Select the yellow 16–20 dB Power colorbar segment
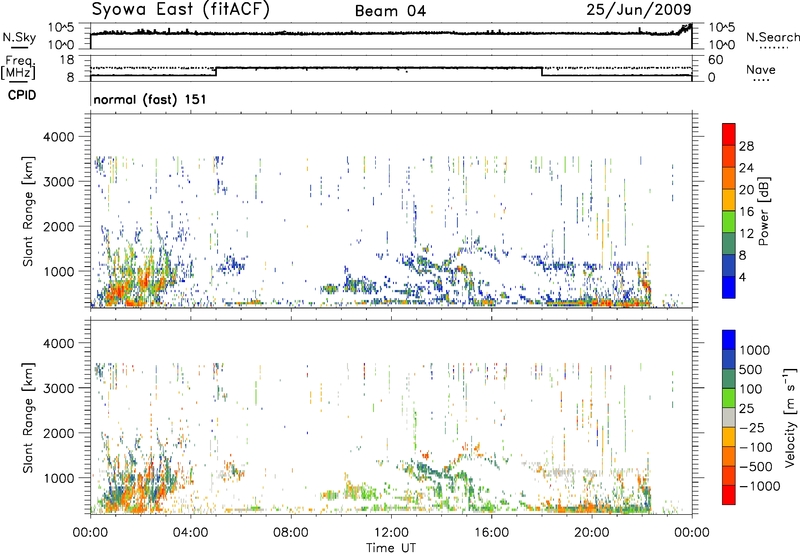Viewport: 800px width, 554px height. (729, 200)
